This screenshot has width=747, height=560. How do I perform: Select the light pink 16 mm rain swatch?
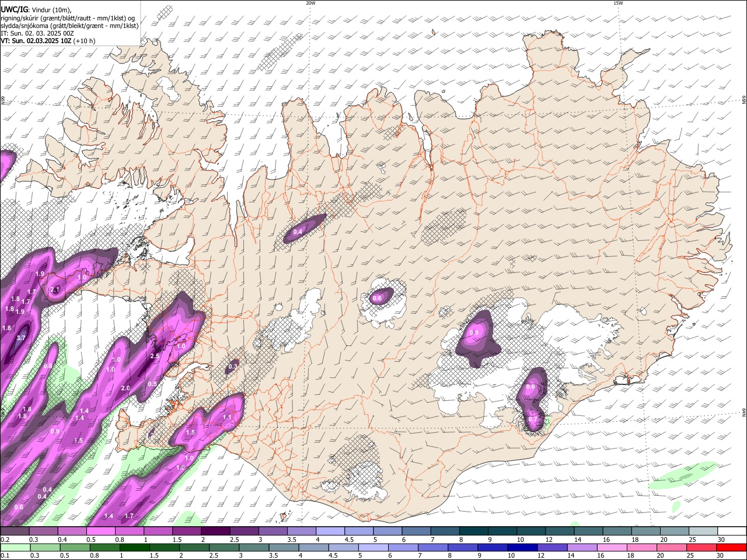[x=613, y=547]
